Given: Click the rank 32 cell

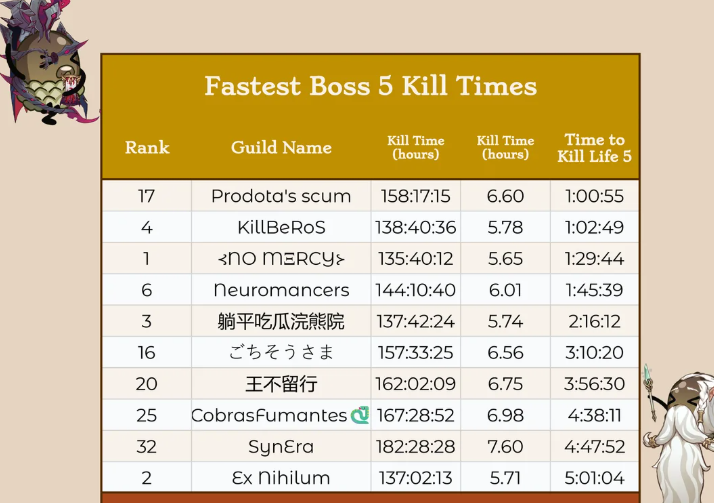Looking at the screenshot, I should (x=147, y=446).
